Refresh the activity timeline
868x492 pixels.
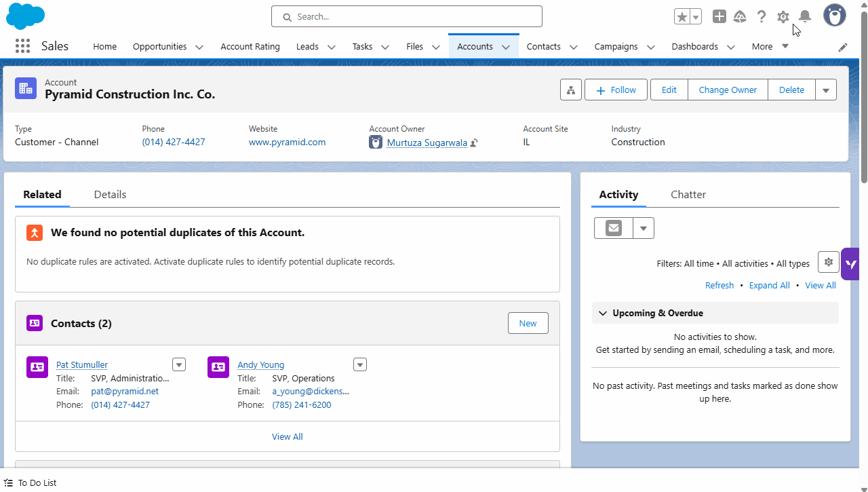coord(719,286)
